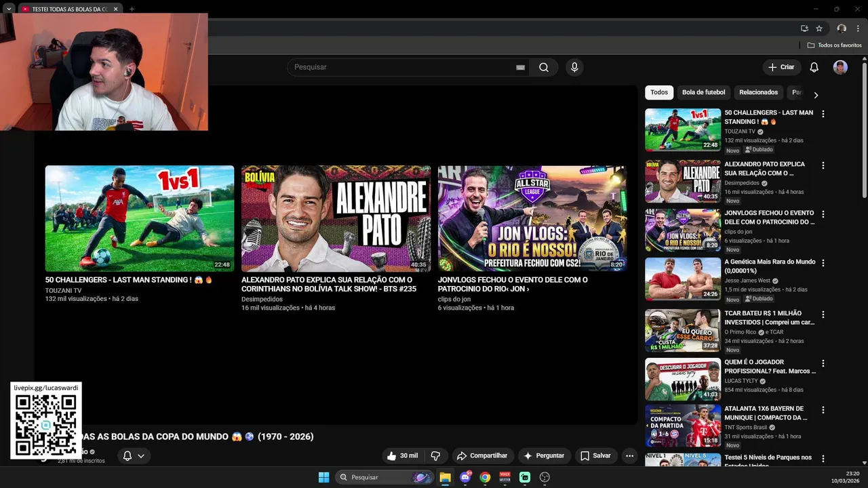
Task: Show more filter chips with right arrow
Action: (816, 95)
